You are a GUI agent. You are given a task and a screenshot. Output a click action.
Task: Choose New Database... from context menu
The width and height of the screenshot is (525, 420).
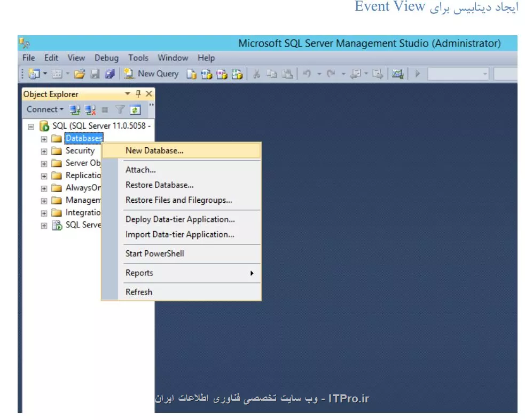pyautogui.click(x=181, y=150)
